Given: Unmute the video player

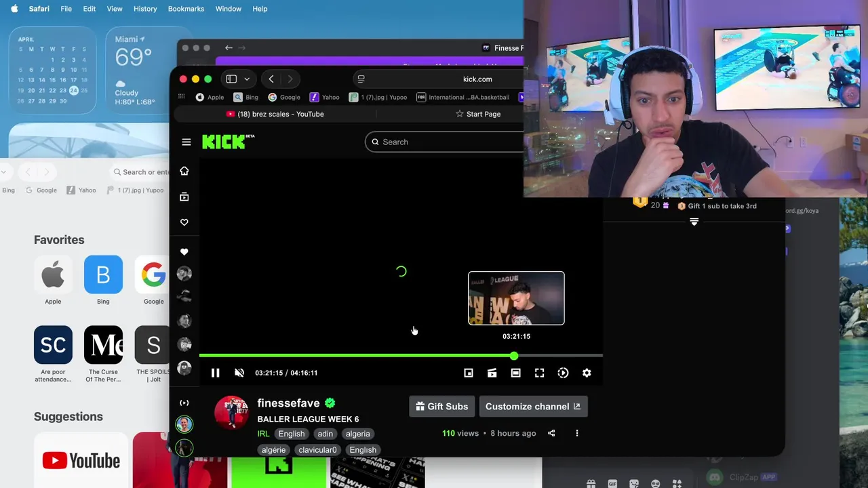Looking at the screenshot, I should click(x=239, y=373).
